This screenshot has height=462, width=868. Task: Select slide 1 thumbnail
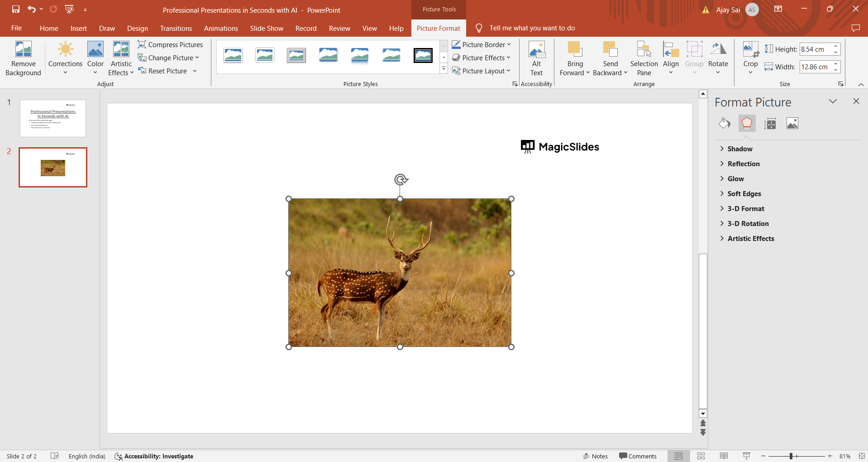coord(53,118)
